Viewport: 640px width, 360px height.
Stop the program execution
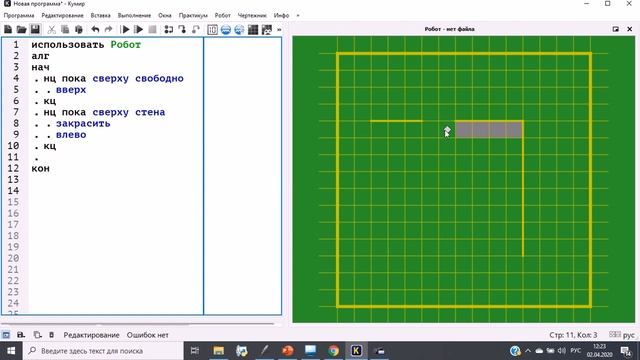coord(152,29)
